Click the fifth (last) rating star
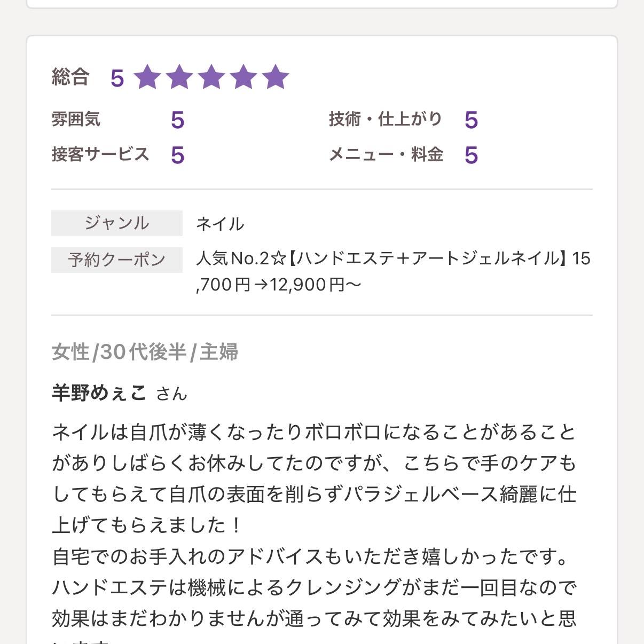 tap(276, 77)
